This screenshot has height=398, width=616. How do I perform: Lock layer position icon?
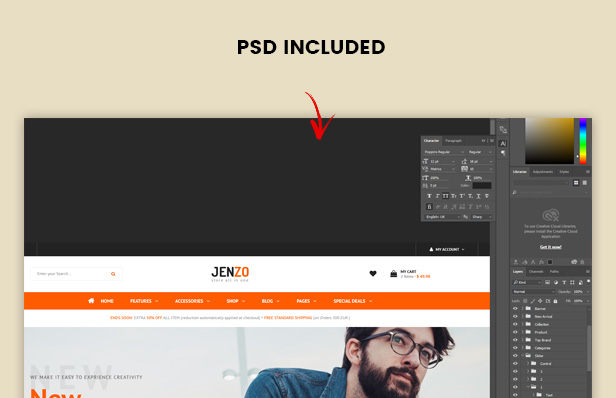(540, 301)
